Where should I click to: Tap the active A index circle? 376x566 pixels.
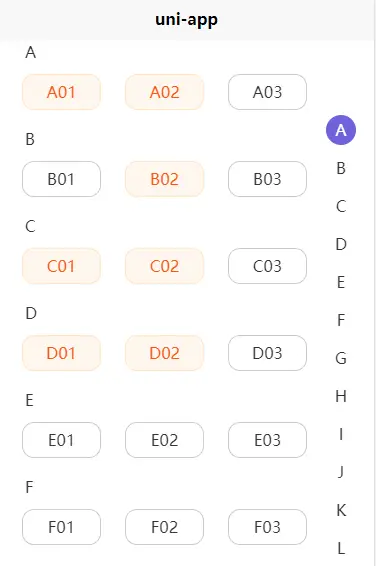pos(341,130)
